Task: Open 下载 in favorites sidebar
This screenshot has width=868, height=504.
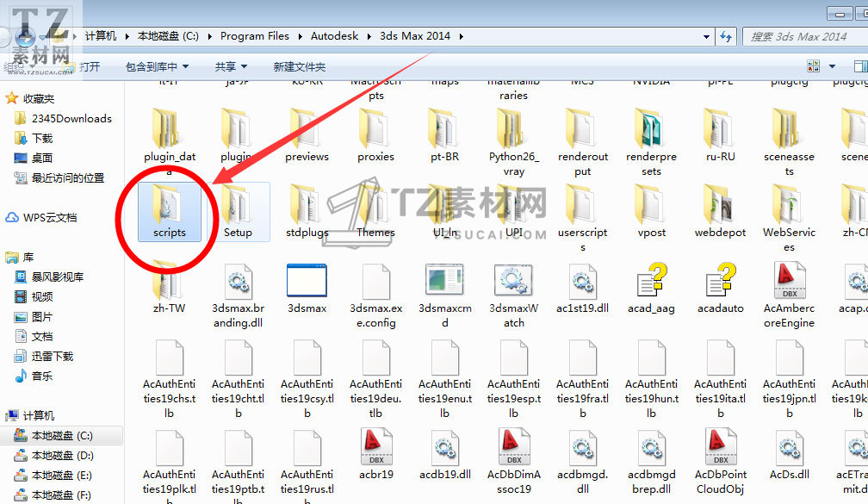Action: click(x=34, y=138)
